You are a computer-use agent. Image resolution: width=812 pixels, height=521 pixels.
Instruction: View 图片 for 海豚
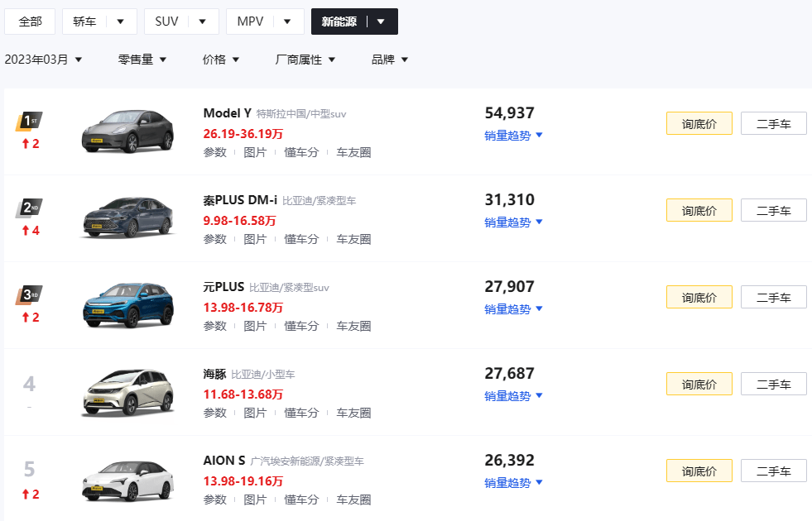(x=255, y=413)
